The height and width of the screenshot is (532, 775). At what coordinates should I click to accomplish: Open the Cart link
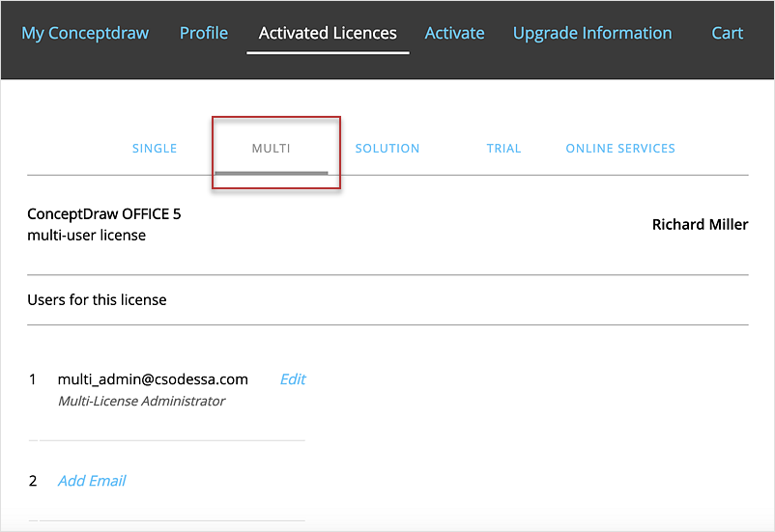727,33
